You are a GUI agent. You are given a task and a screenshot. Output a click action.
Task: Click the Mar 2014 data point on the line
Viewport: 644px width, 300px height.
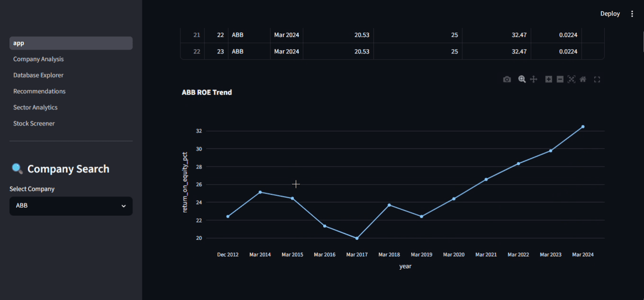coord(260,192)
